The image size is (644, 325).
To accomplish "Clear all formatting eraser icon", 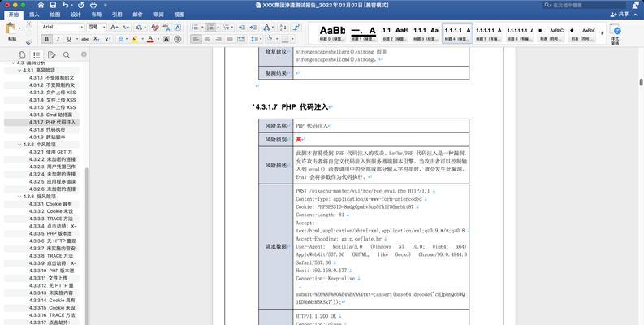I will click(x=155, y=27).
